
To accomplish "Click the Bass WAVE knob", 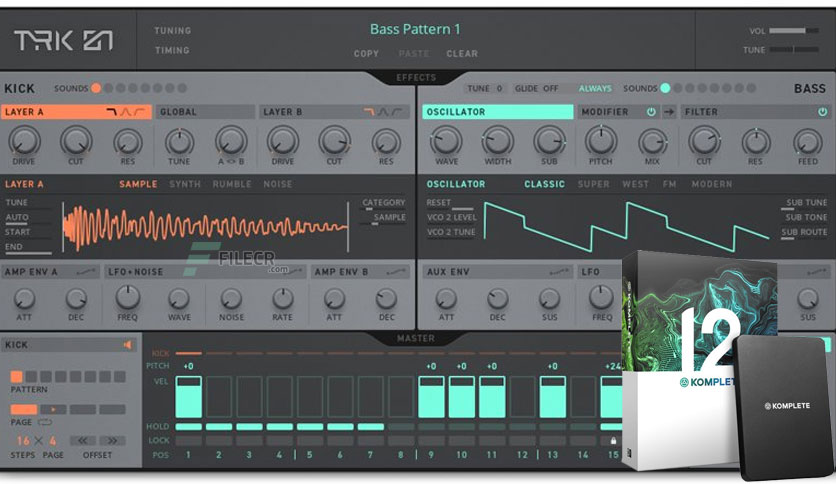I will click(x=446, y=141).
